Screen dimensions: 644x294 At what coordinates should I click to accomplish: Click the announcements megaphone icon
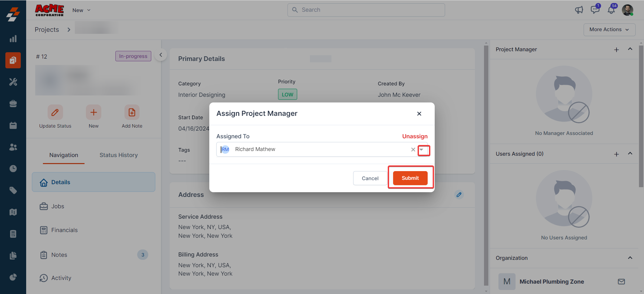[579, 10]
